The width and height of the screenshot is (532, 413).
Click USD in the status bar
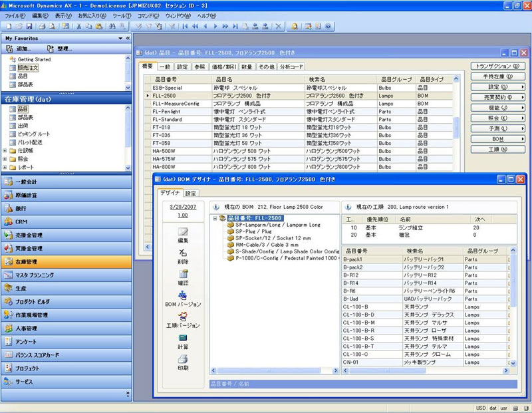pos(481,408)
